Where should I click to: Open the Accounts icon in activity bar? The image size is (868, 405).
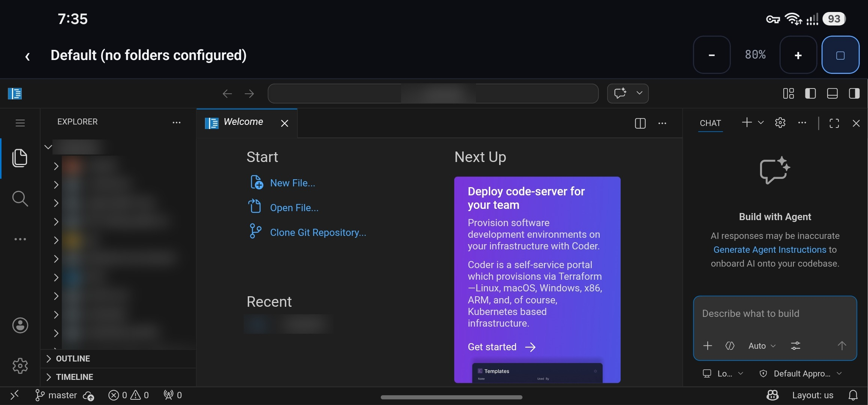coord(20,325)
